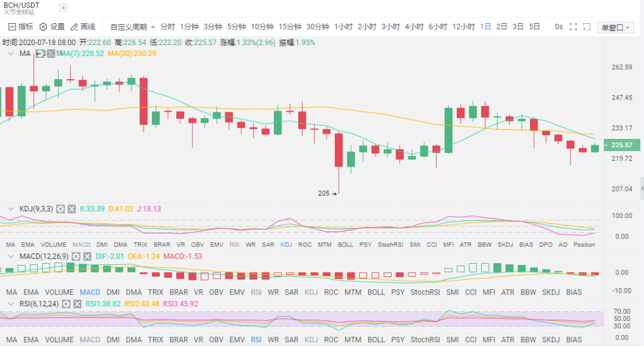Add a new tab with plus icon
This screenshot has width=644, height=346.
[63, 8]
